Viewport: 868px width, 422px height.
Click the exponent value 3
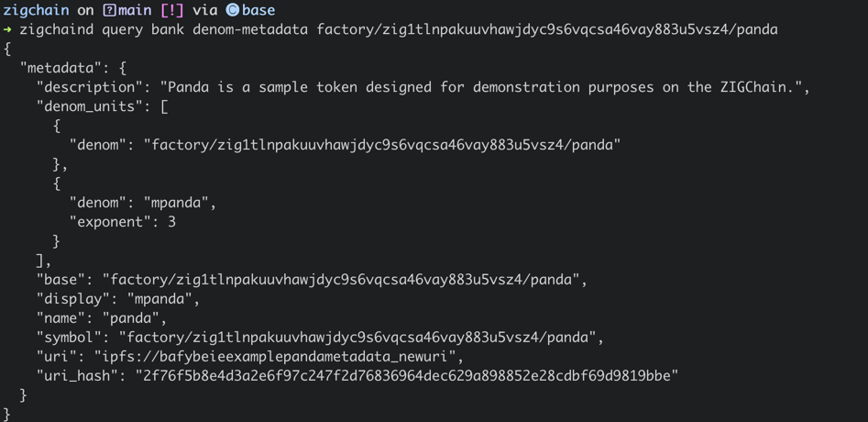(x=171, y=222)
